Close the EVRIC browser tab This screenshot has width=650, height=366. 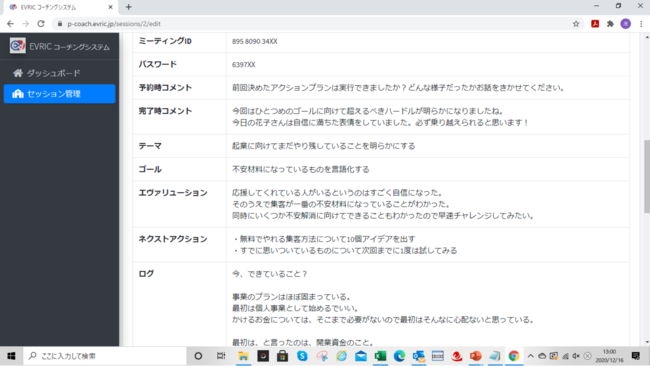(110, 7)
